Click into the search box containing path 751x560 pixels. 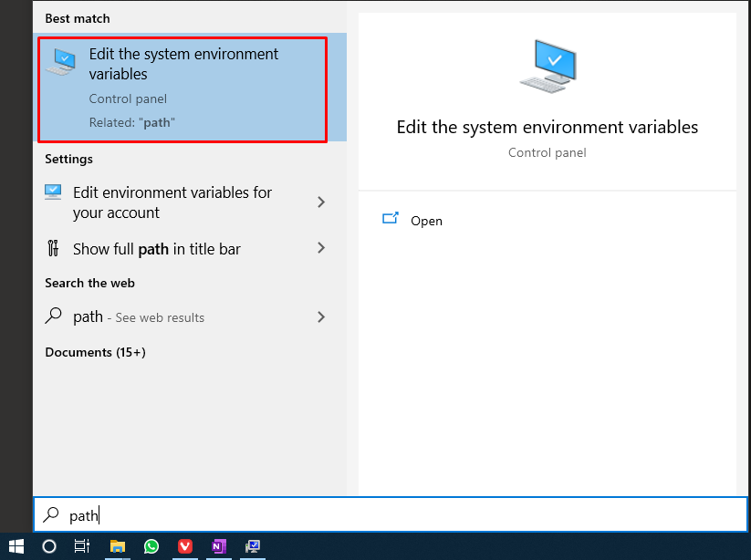pyautogui.click(x=391, y=515)
